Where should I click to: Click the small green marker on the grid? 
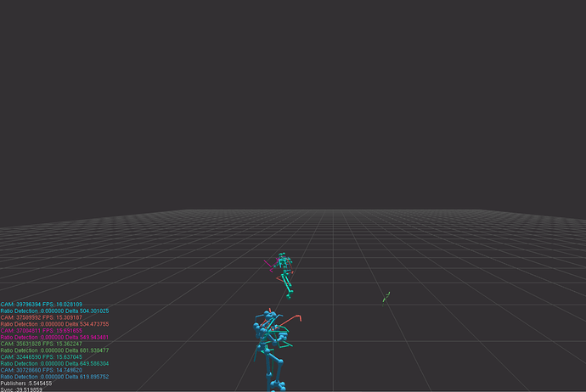pos(386,298)
